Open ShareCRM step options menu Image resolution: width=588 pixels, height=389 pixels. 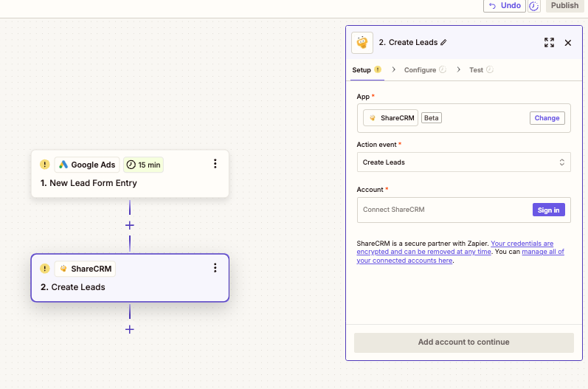click(215, 268)
